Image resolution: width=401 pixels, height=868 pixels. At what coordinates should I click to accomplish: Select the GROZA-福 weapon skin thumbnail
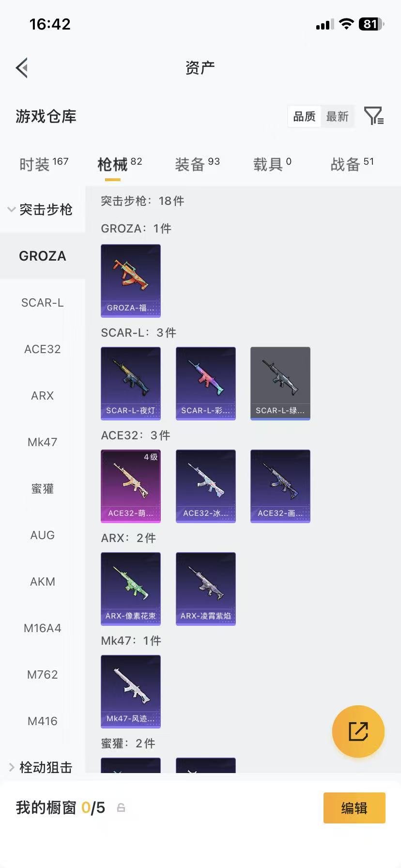pos(131,281)
